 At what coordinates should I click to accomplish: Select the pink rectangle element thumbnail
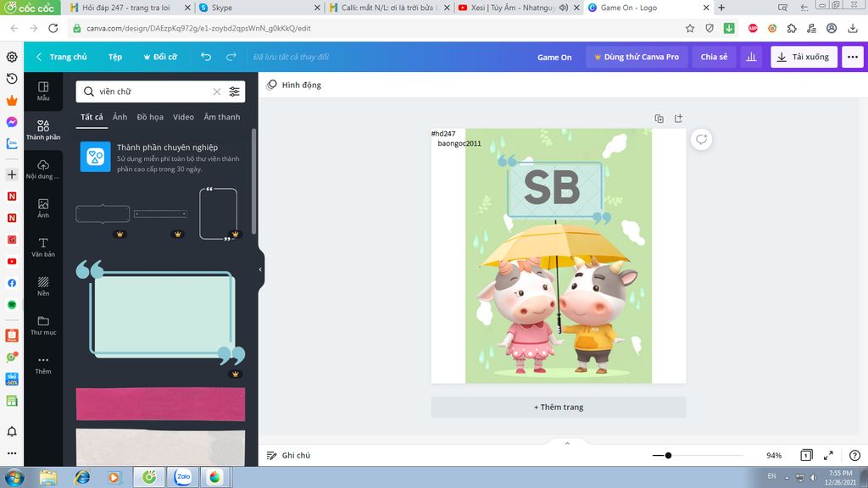click(x=160, y=404)
